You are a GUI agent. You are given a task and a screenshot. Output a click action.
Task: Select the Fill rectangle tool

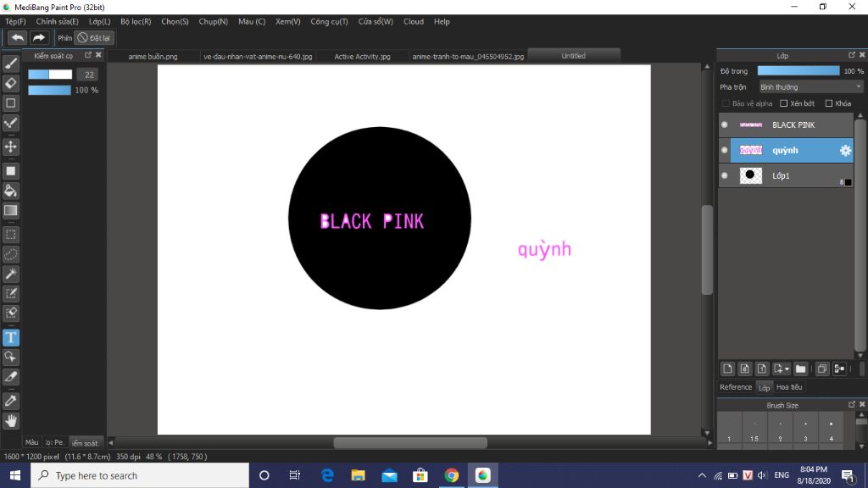click(10, 171)
